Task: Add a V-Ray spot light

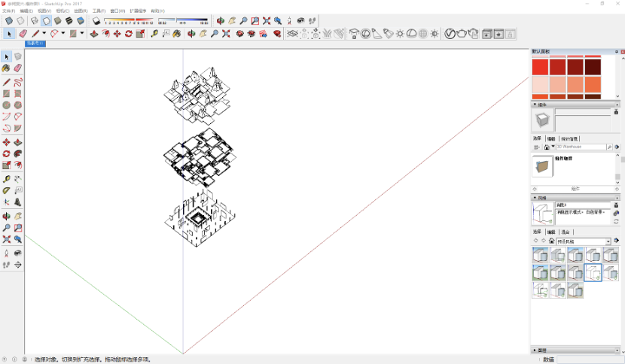Action: click(x=377, y=34)
